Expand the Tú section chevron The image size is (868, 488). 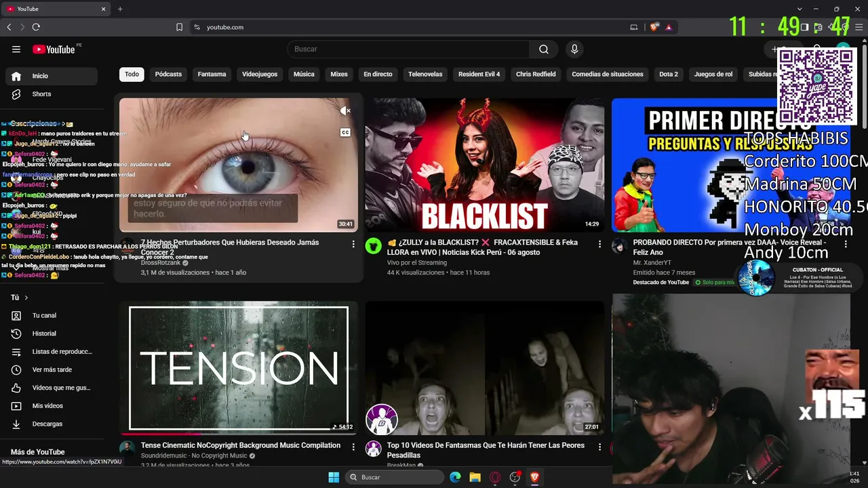[x=26, y=298]
